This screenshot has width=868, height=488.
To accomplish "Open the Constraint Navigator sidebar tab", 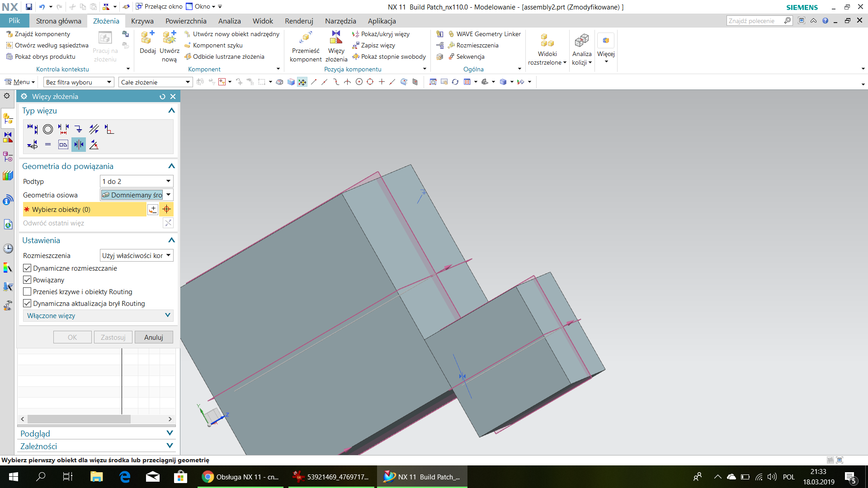I will (x=8, y=137).
